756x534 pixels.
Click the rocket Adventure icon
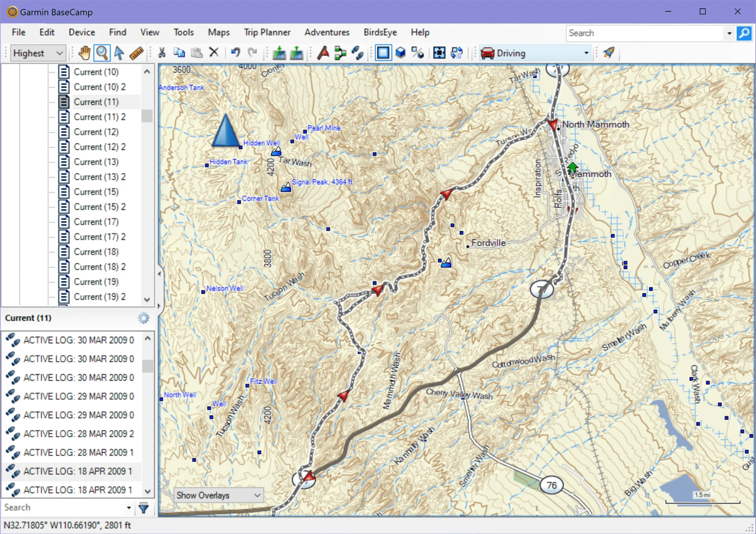609,52
